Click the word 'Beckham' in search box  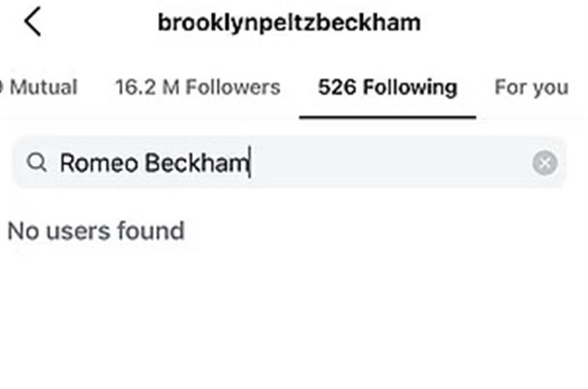pyautogui.click(x=196, y=163)
